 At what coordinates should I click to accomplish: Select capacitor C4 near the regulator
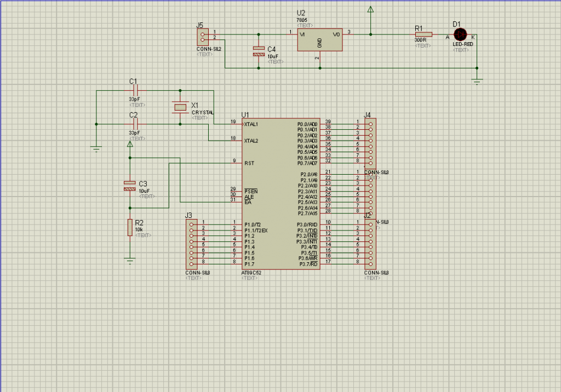(259, 51)
